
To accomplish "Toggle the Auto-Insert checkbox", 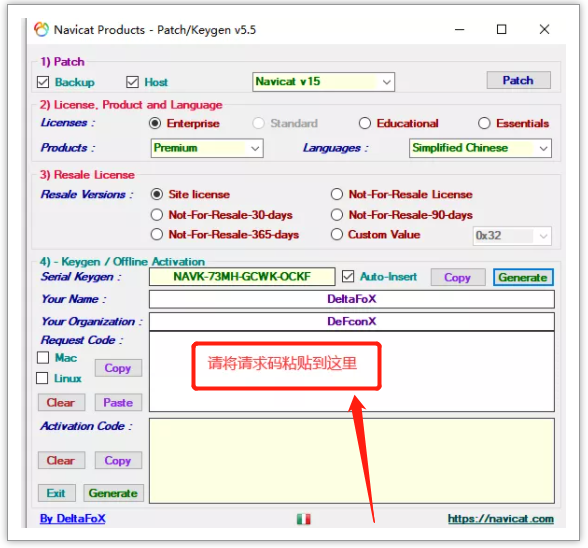I will (348, 276).
